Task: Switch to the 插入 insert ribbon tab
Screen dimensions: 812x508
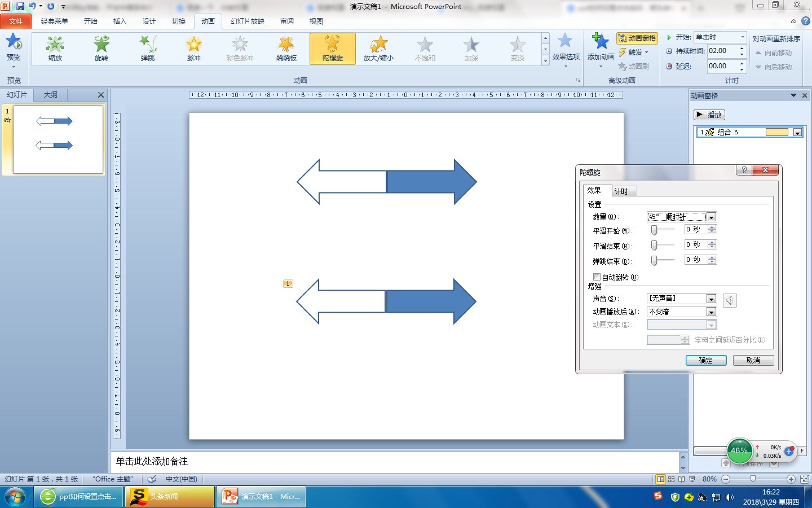Action: (120, 21)
